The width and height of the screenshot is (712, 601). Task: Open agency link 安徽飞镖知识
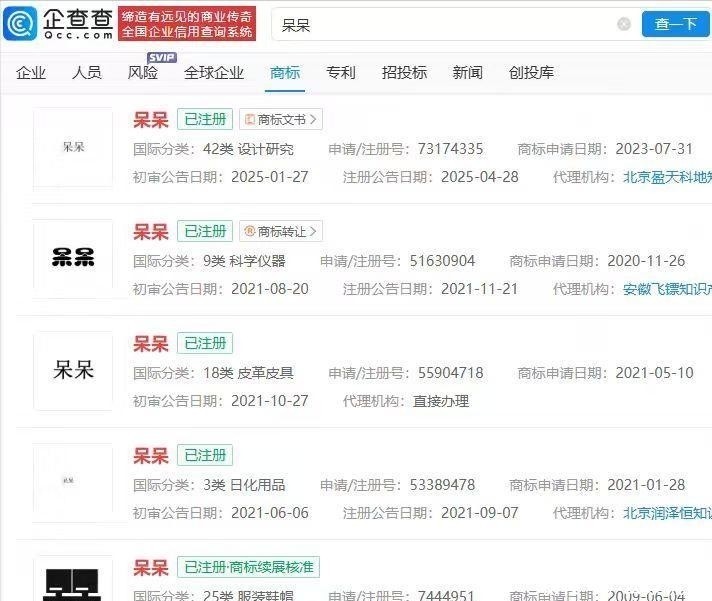point(667,289)
